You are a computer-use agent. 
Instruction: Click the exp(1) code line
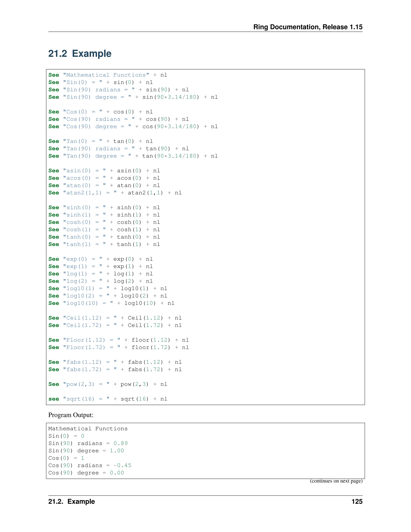click(100, 266)
